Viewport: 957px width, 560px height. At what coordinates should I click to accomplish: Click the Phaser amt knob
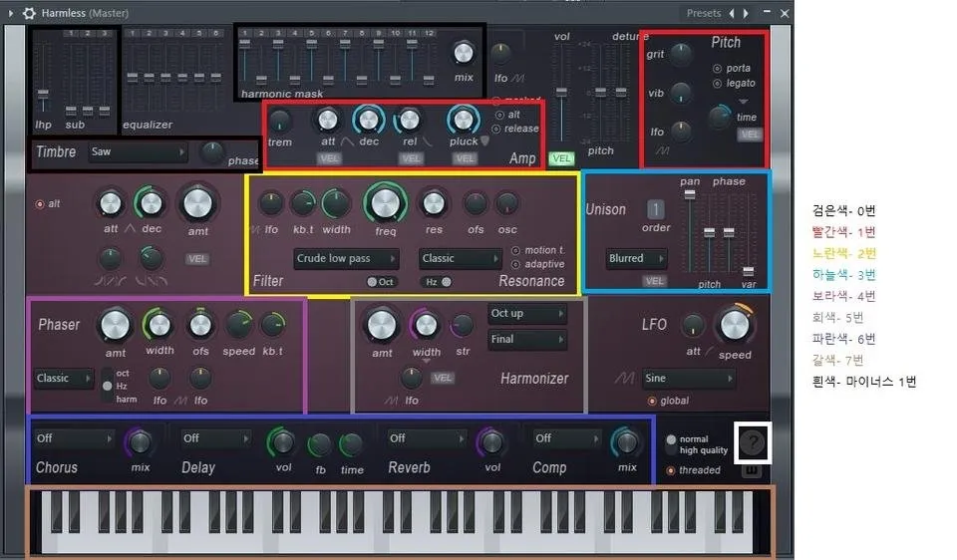116,325
